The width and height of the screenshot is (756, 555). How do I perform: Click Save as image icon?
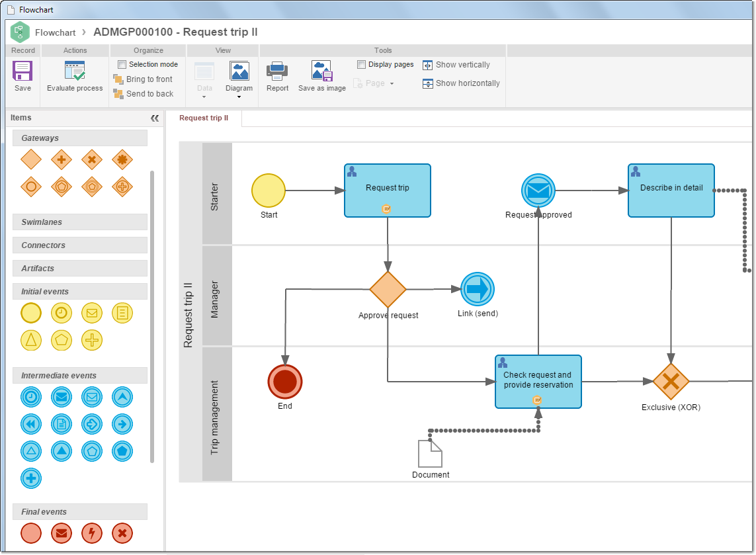point(321,71)
